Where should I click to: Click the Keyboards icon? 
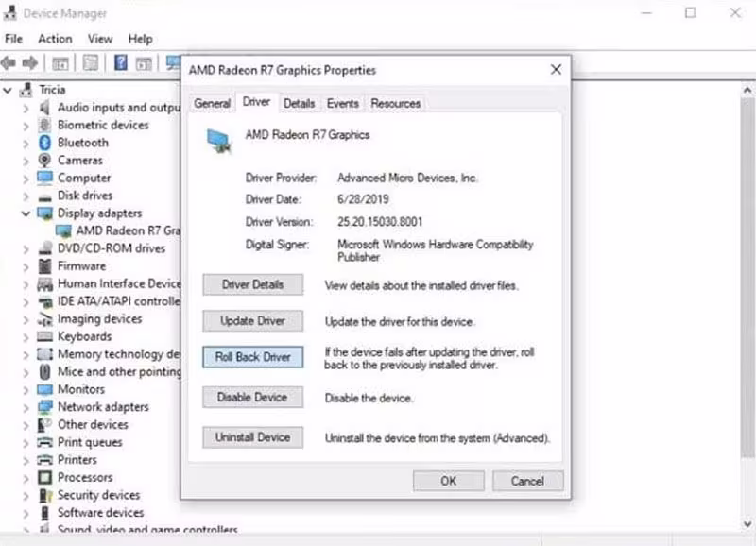tap(44, 336)
